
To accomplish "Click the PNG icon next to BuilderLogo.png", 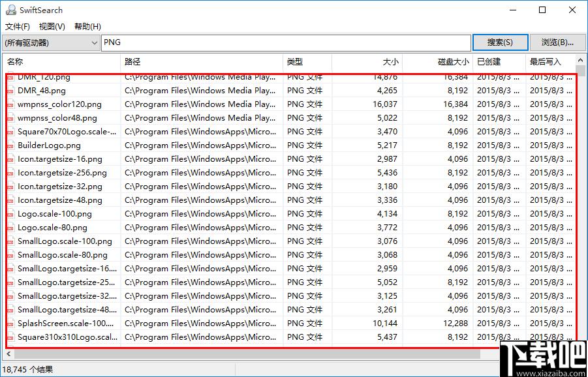I will point(10,145).
